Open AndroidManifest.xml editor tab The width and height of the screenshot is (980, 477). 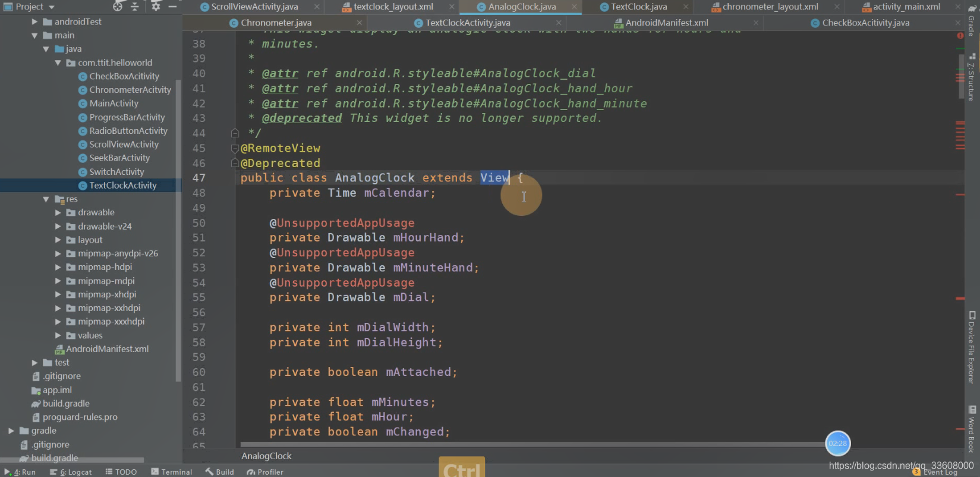pyautogui.click(x=666, y=23)
